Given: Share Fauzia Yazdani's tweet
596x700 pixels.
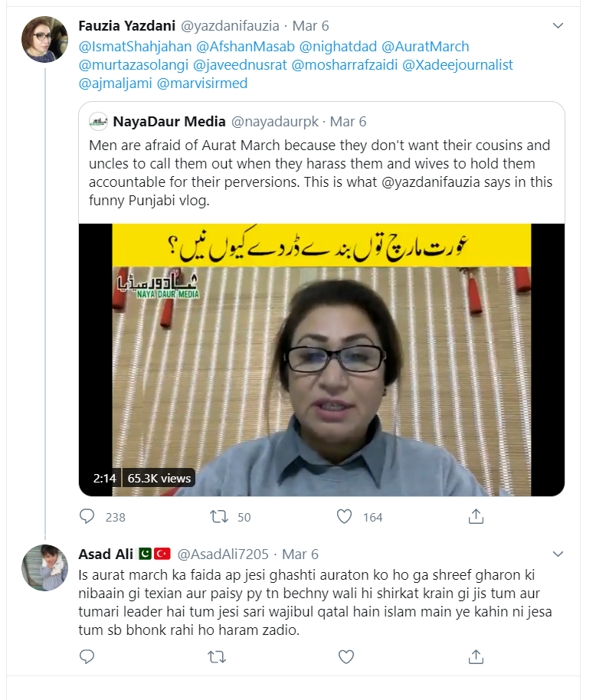Looking at the screenshot, I should pyautogui.click(x=476, y=516).
